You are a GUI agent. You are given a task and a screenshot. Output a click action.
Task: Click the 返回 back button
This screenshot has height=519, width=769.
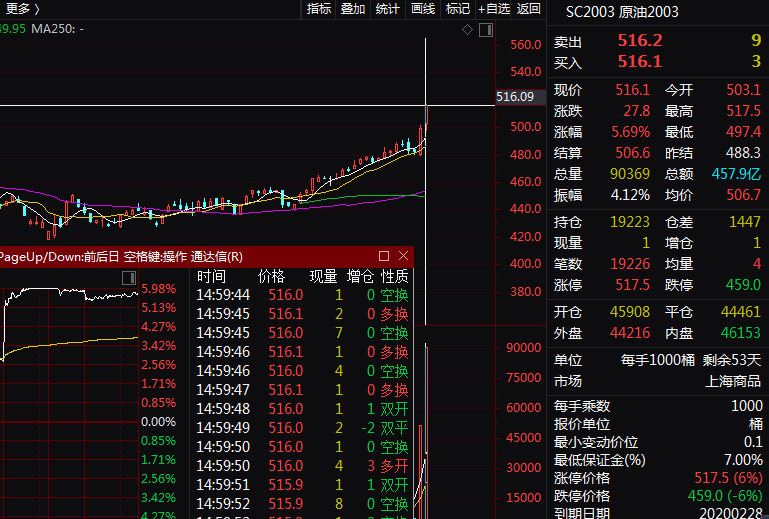pyautogui.click(x=529, y=9)
